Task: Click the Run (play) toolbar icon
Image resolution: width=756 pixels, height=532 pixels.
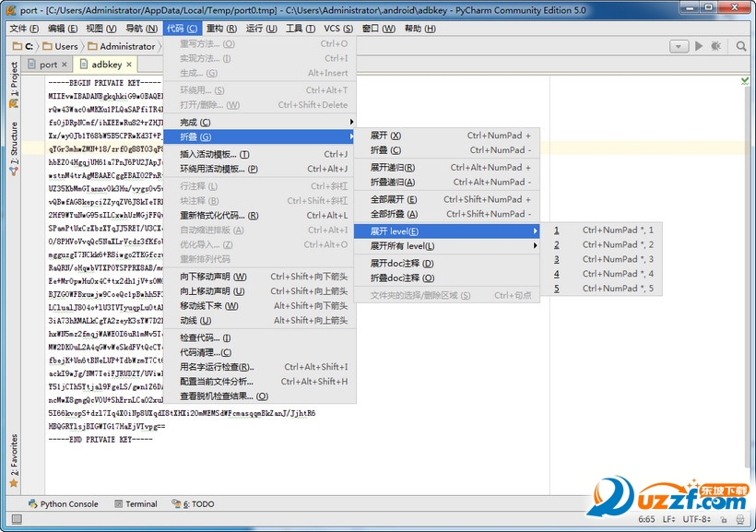Action: [x=699, y=46]
